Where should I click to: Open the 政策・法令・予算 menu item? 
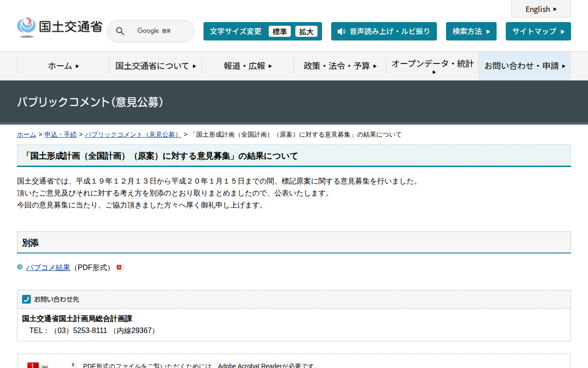coord(339,66)
